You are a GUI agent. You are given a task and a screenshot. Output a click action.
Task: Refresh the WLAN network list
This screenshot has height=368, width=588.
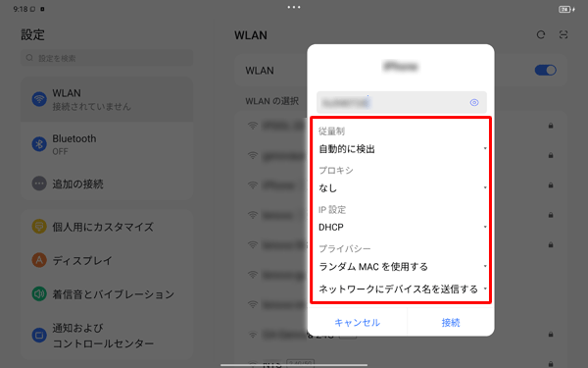pyautogui.click(x=540, y=35)
